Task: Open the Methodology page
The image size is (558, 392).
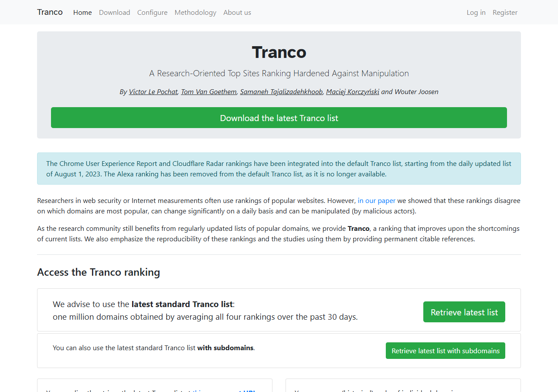Action: [x=195, y=12]
